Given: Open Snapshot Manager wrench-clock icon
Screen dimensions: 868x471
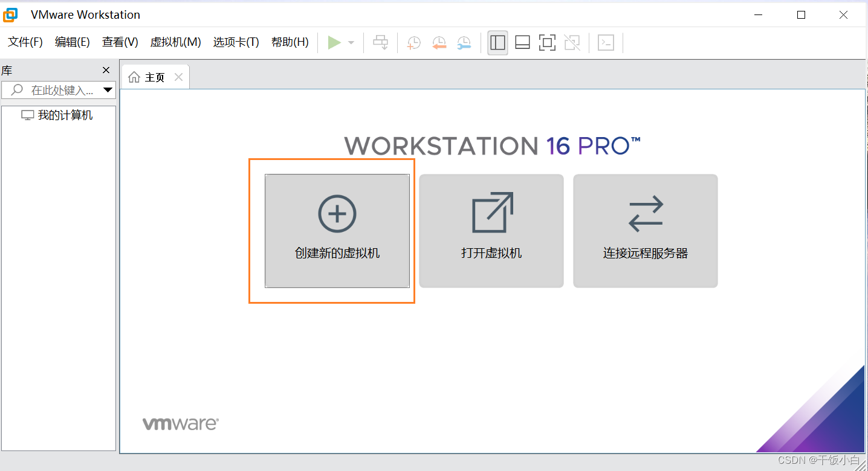Looking at the screenshot, I should click(464, 42).
